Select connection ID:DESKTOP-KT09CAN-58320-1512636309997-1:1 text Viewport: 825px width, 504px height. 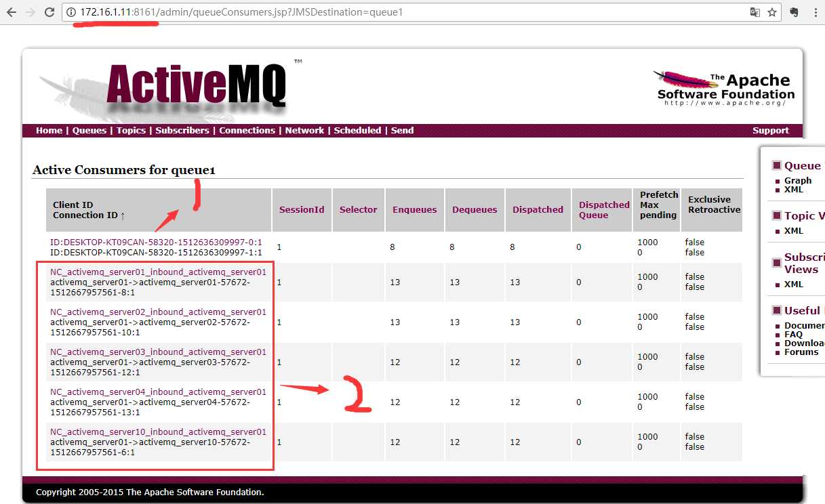156,253
